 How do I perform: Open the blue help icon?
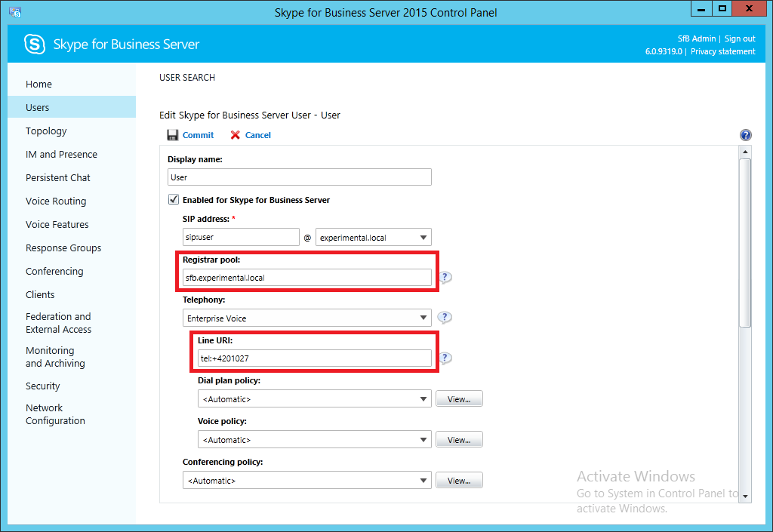[746, 135]
